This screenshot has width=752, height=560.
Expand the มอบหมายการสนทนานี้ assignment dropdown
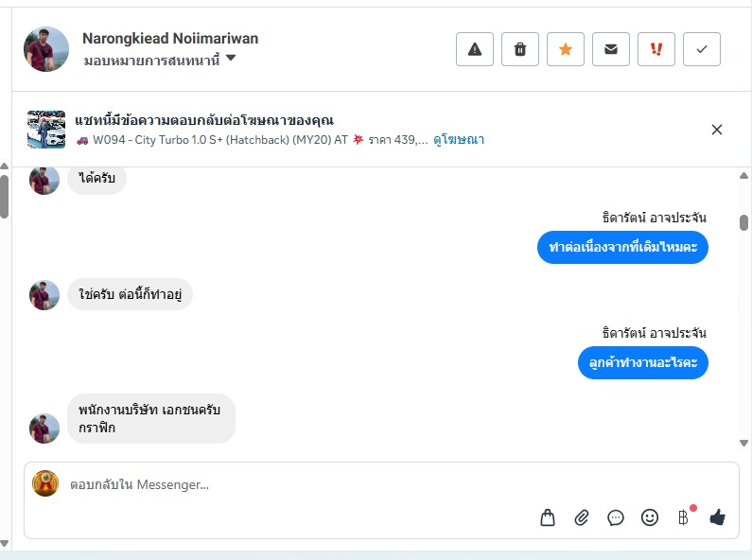coord(160,60)
